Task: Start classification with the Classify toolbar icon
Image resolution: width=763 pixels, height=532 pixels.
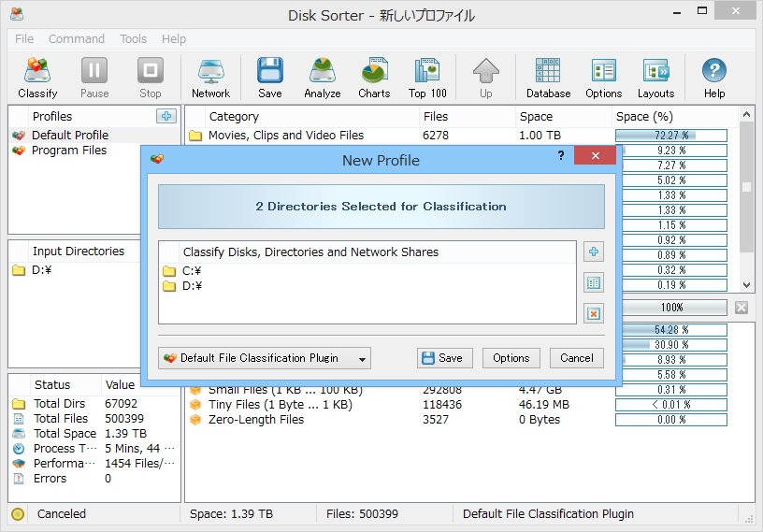Action: tap(37, 78)
